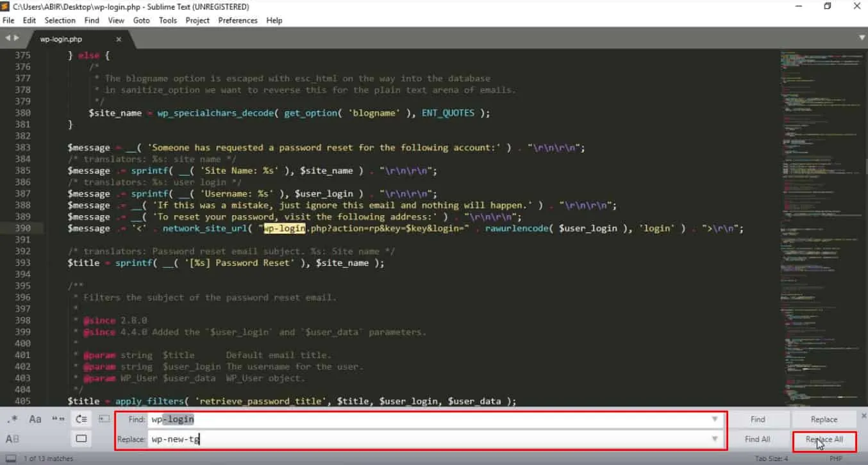Screen dimensions: 868x465
Task: Toggle case sensitive Aa option
Action: 35,420
